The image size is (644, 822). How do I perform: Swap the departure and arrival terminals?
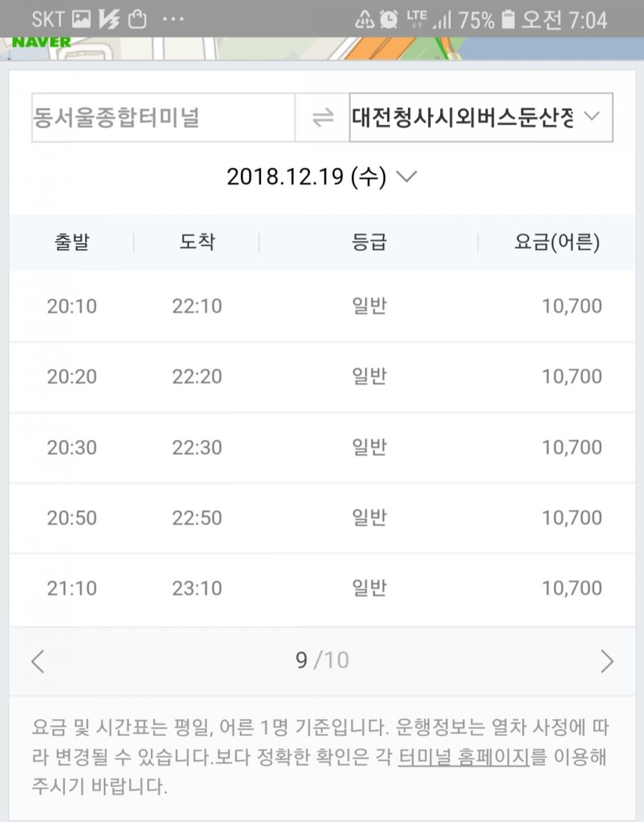[323, 117]
